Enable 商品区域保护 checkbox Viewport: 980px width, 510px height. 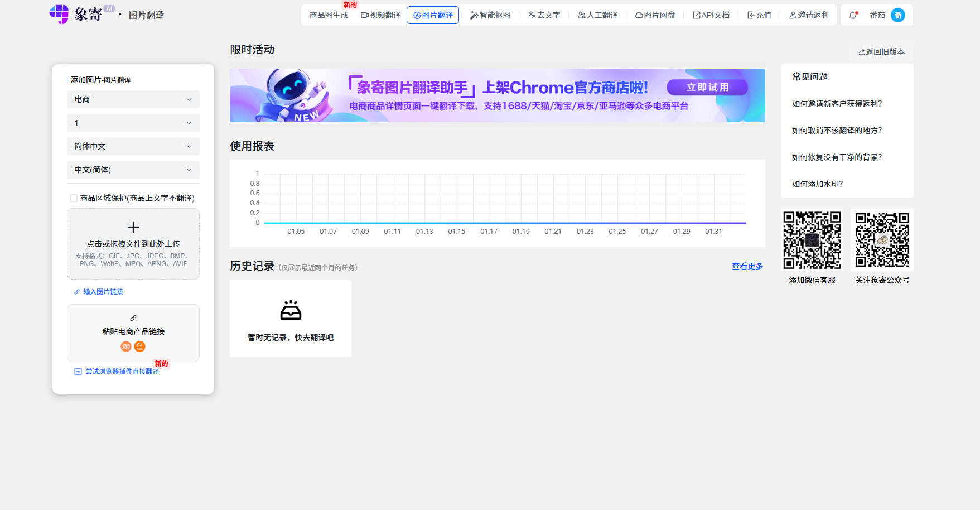click(73, 198)
